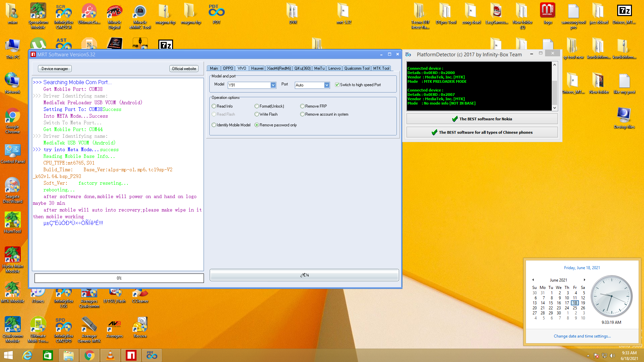644x362 pixels.
Task: Open Recuva desktop shortcut
Action: [140, 327]
